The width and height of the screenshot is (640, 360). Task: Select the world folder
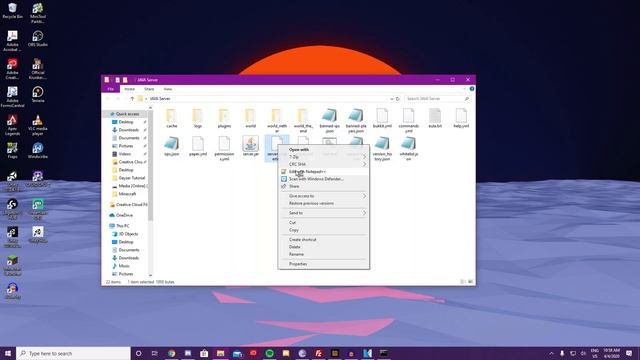coord(250,118)
